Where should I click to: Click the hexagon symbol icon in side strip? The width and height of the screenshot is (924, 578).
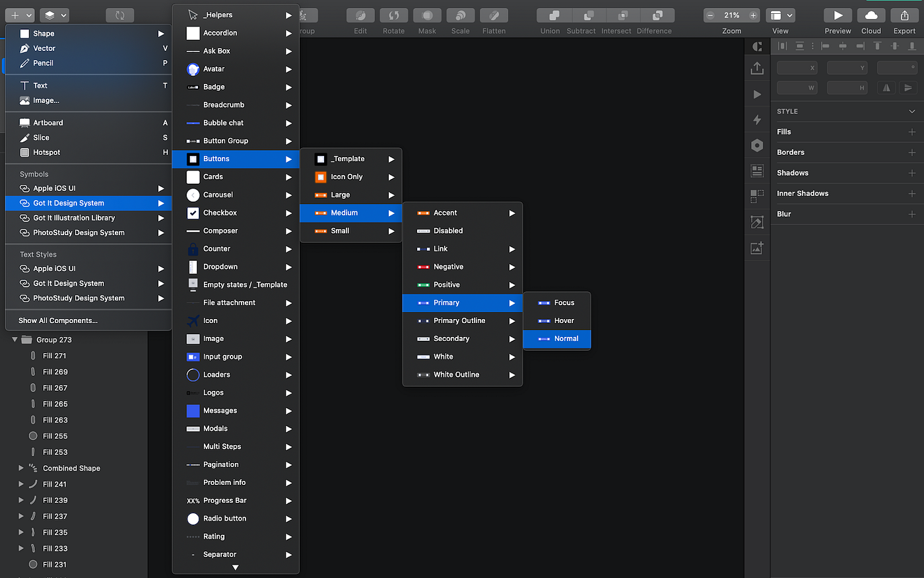coord(757,145)
